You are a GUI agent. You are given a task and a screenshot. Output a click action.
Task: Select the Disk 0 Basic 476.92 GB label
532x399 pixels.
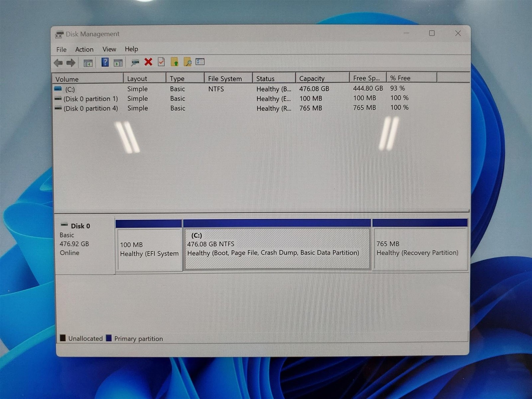click(85, 245)
